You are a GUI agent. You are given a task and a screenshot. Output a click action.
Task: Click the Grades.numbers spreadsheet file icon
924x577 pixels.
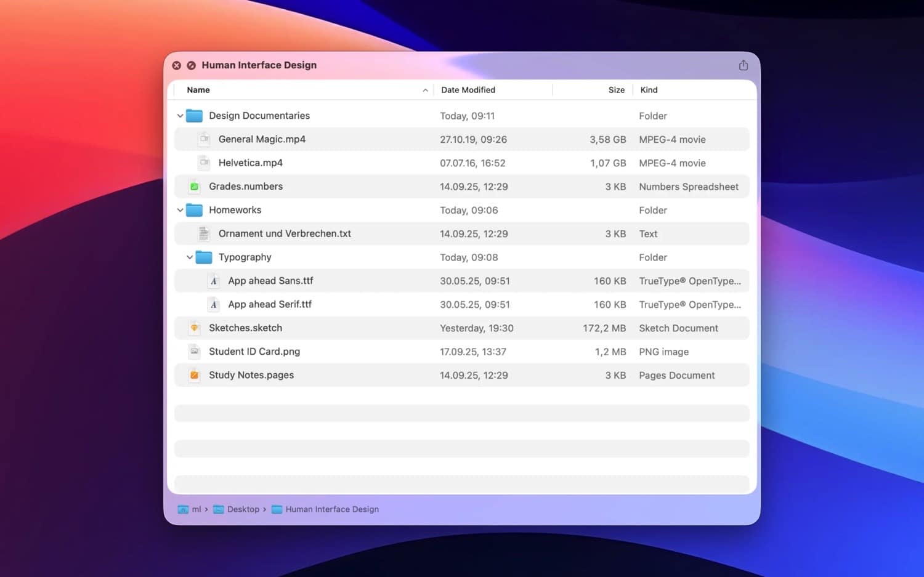coord(194,187)
